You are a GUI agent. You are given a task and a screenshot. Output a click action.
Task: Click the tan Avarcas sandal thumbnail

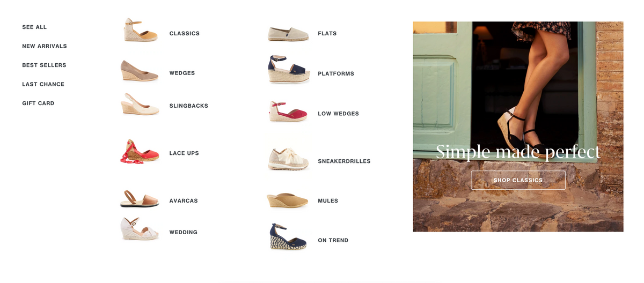pyautogui.click(x=140, y=198)
